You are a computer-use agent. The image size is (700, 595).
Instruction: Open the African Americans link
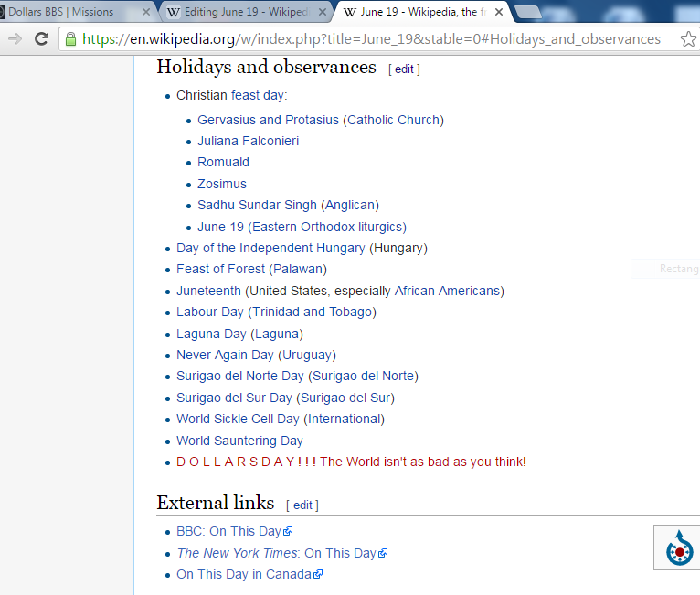click(x=447, y=291)
